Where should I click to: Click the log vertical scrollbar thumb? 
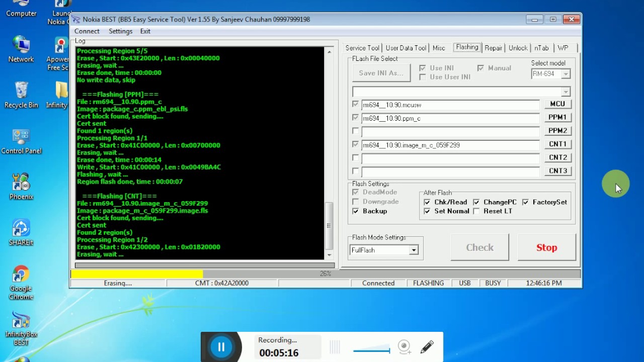point(330,225)
